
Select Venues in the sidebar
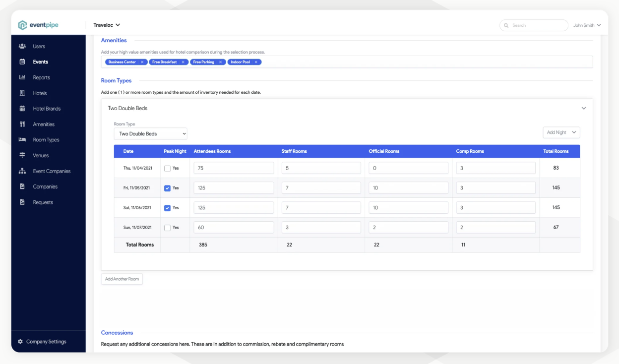tap(41, 155)
